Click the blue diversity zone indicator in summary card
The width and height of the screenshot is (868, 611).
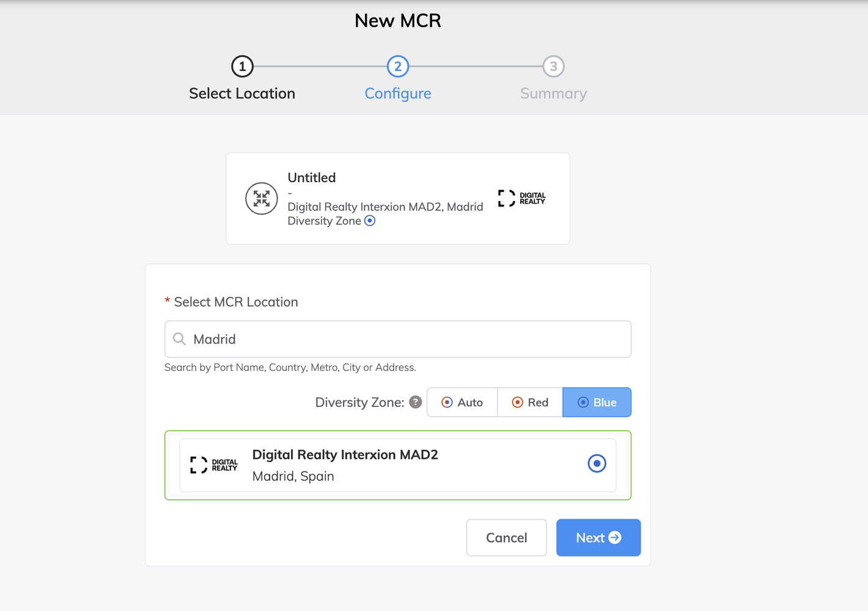tap(370, 221)
